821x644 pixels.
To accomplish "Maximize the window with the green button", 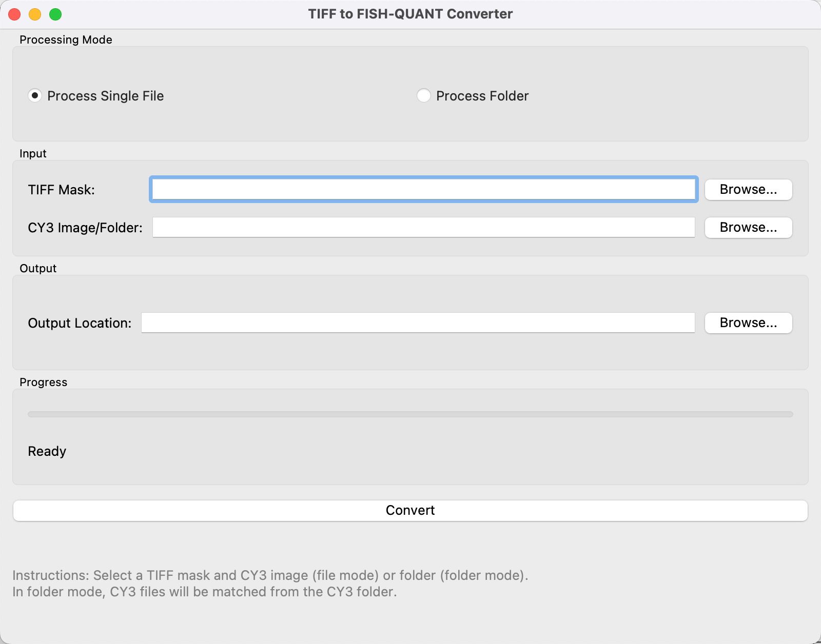I will pyautogui.click(x=55, y=14).
